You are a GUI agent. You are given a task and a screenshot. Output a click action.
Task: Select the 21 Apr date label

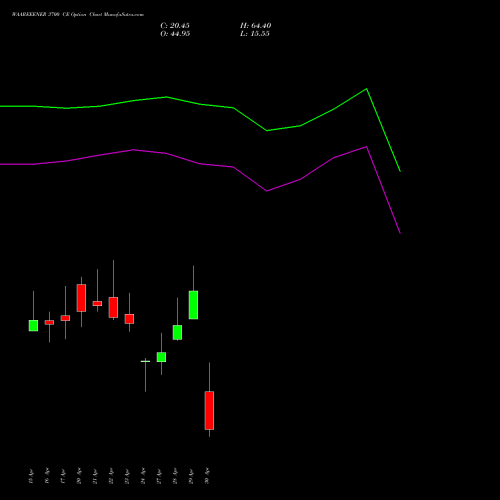point(95,476)
